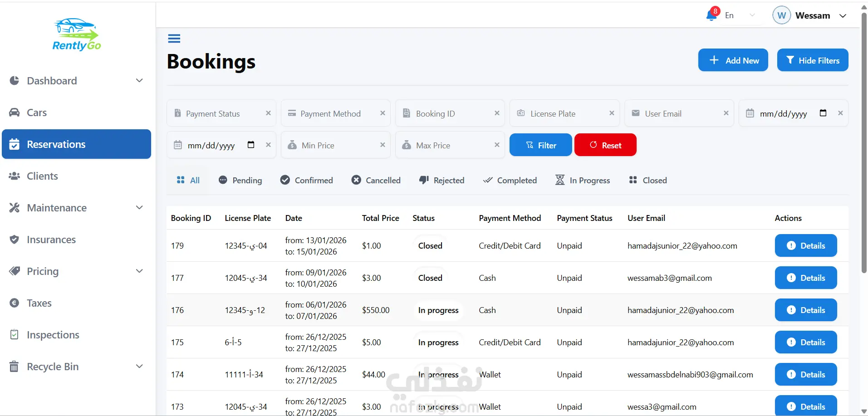Open calendar picker in second date field
Screen dimensions: 868x416
pyautogui.click(x=250, y=145)
